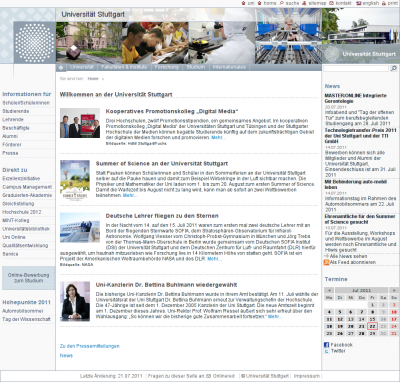Open the 'Lehrende' sidebar link

point(13,119)
